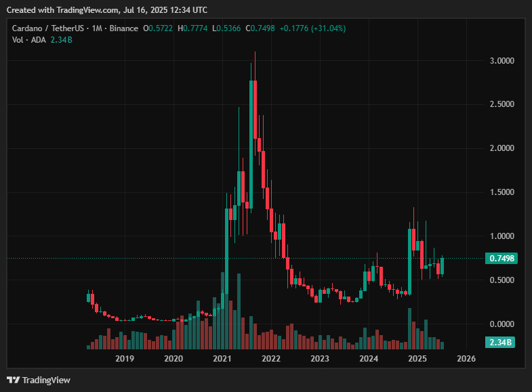The image size is (532, 392).
Task: Click the tallest volume bar in early 2021
Action: point(222,311)
